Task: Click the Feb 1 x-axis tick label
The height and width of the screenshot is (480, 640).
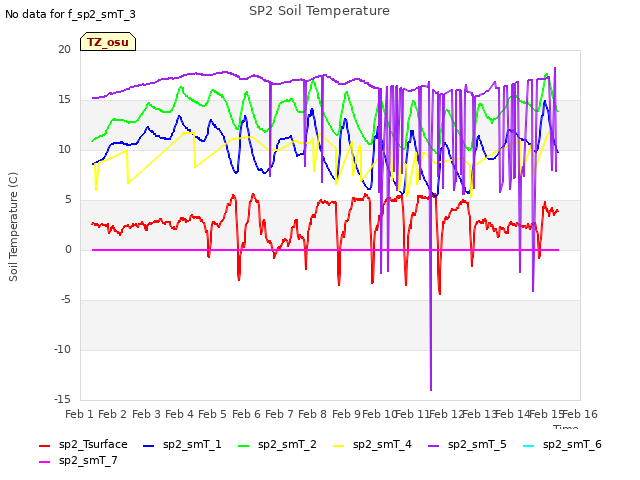Action: pos(79,414)
